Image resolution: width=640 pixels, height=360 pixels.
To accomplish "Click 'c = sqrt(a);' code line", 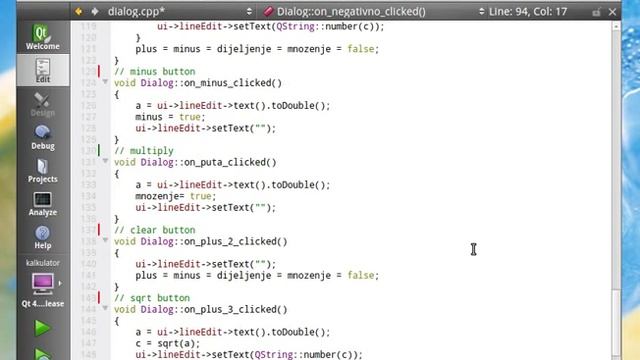I will [168, 343].
